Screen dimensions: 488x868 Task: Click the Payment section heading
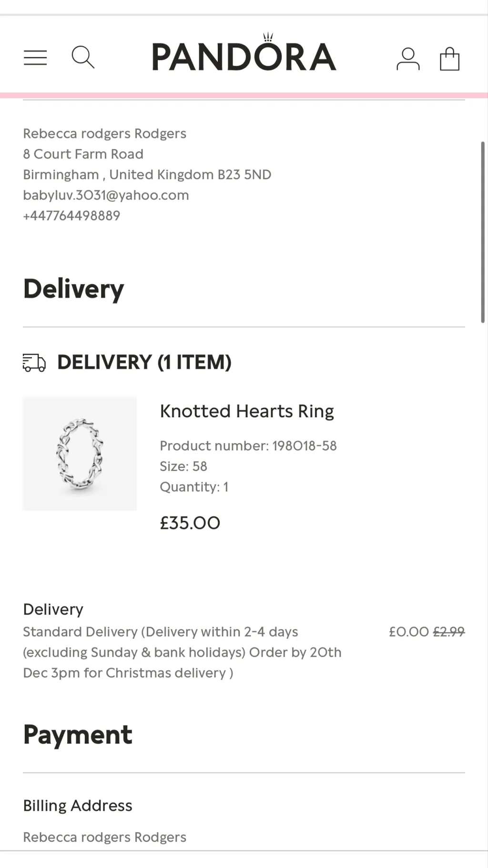(x=78, y=735)
